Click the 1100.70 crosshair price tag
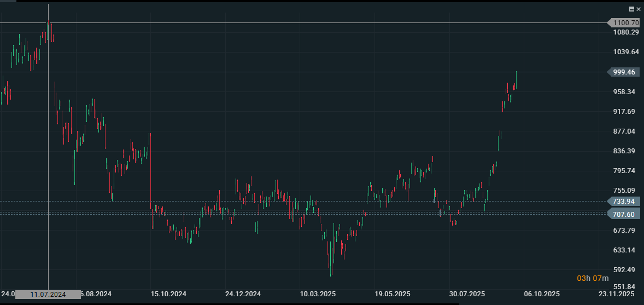The image size is (644, 305). pos(625,23)
